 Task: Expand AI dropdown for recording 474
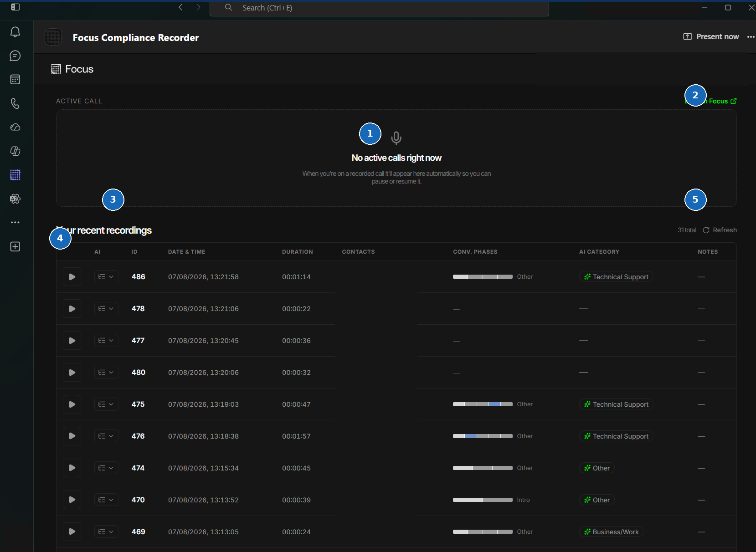click(x=106, y=468)
